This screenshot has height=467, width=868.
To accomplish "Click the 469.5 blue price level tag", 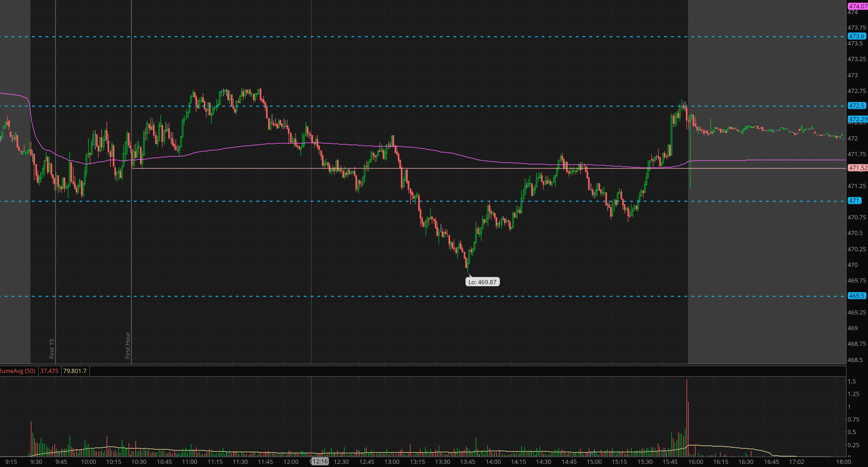I will [x=856, y=296].
